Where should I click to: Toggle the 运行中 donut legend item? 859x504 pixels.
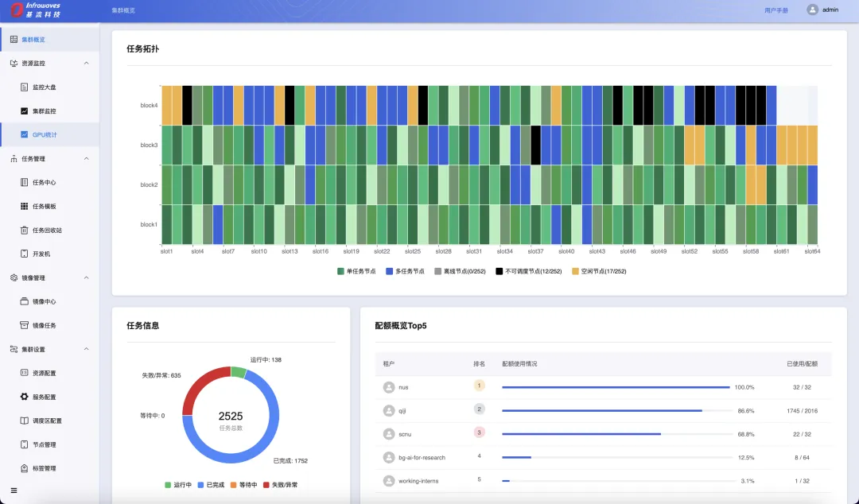tap(178, 485)
